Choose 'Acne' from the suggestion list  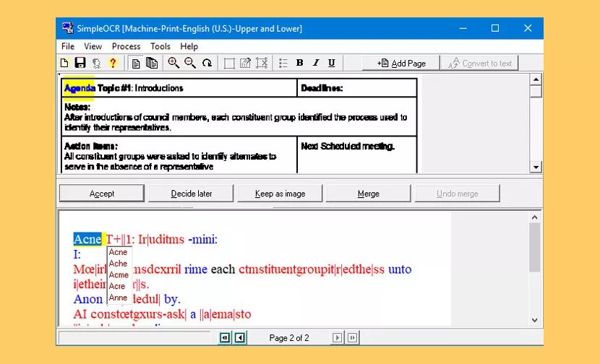(119, 252)
